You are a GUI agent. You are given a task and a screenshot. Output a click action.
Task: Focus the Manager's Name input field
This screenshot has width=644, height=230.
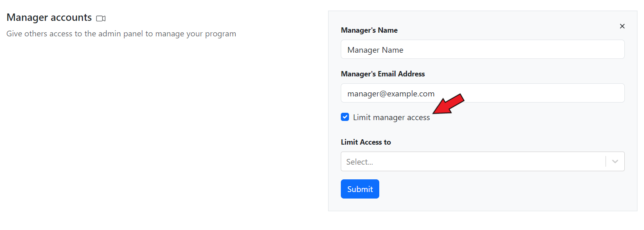click(x=482, y=49)
